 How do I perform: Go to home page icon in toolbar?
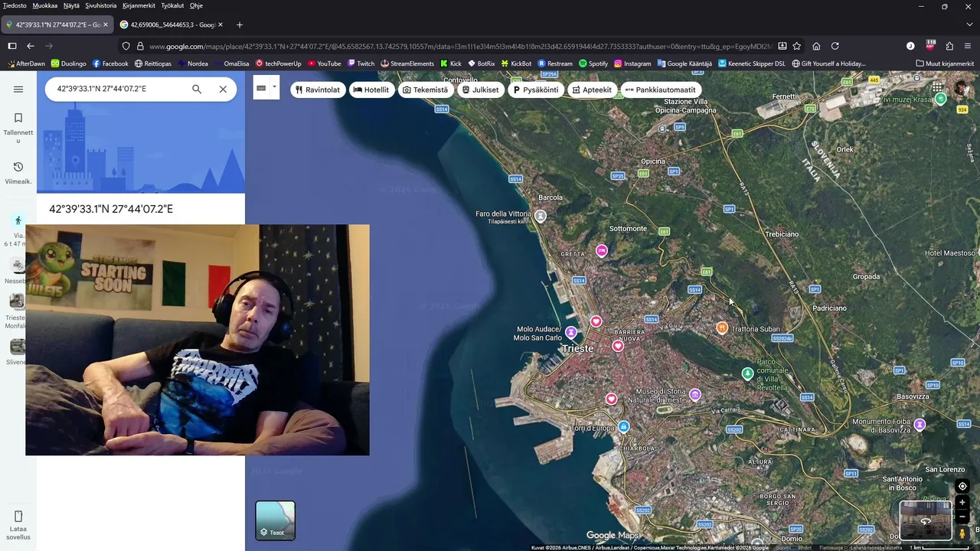(816, 46)
